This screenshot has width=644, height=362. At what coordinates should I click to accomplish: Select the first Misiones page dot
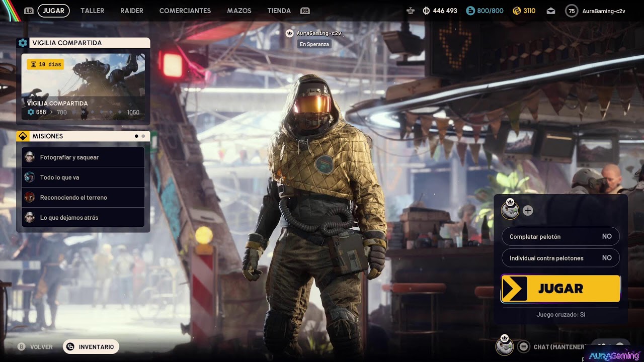pos(136,136)
